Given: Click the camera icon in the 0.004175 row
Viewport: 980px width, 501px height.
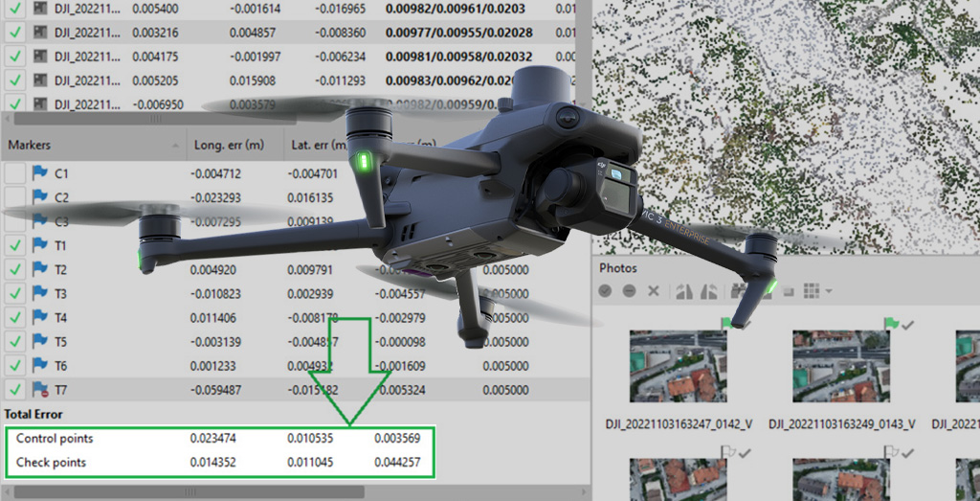Looking at the screenshot, I should (x=40, y=57).
